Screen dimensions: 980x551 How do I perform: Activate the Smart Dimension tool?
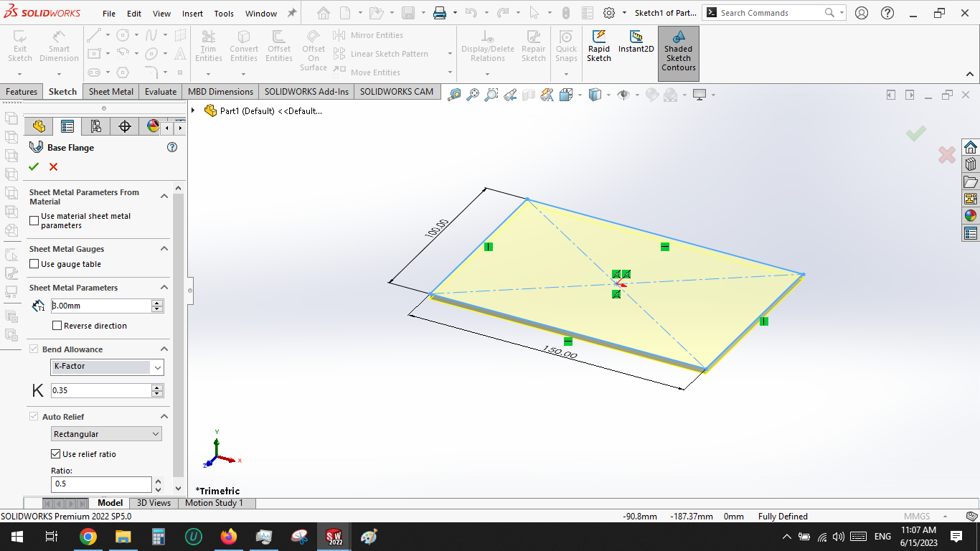(59, 44)
